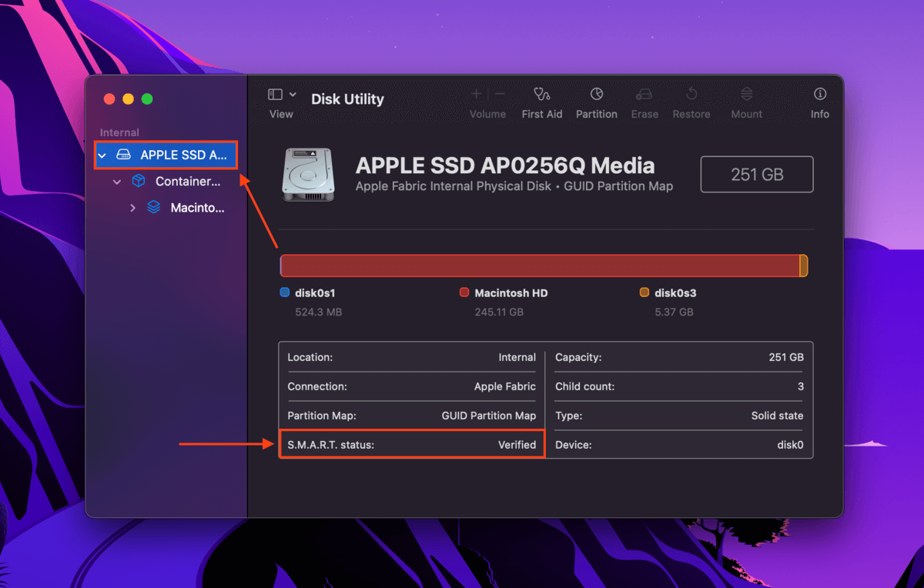Collapse the Container tree row
Screen dimensions: 924x588
[x=117, y=182]
